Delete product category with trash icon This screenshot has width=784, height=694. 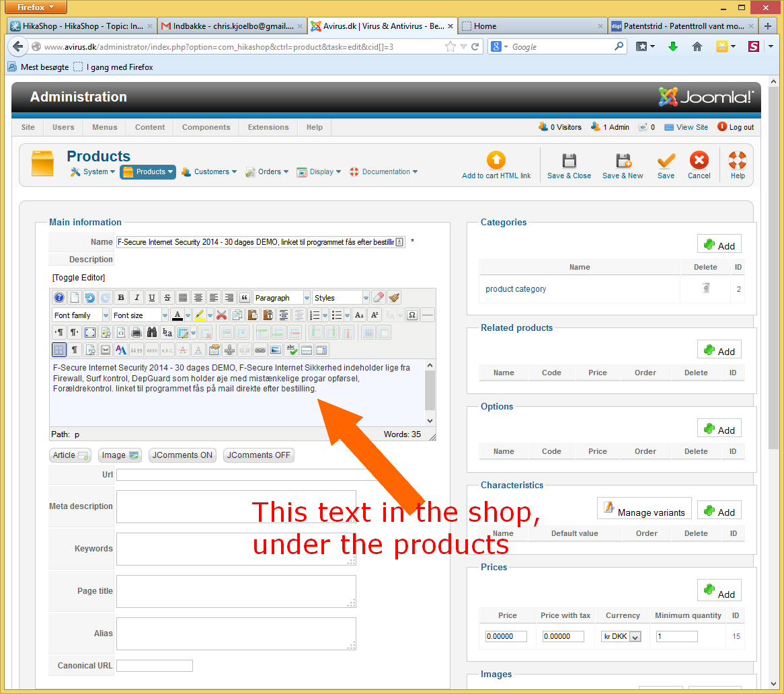click(x=705, y=288)
